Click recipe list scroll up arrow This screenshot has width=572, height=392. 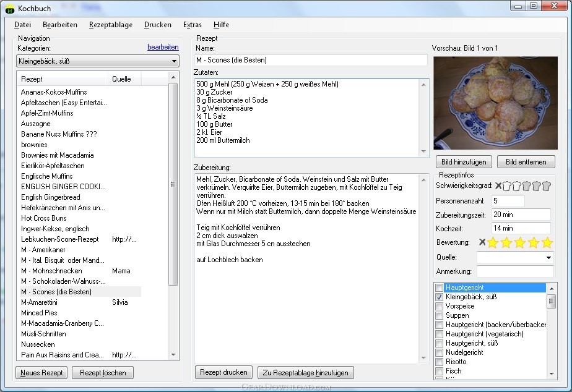[x=173, y=77]
